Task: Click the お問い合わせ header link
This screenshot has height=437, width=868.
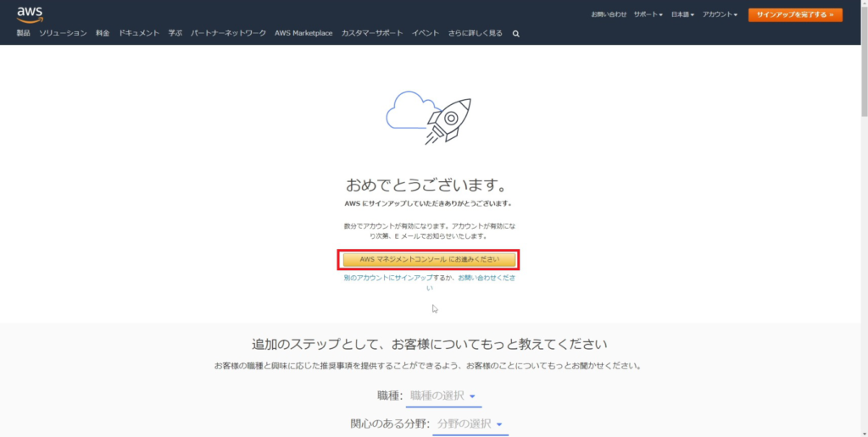Action: point(609,15)
